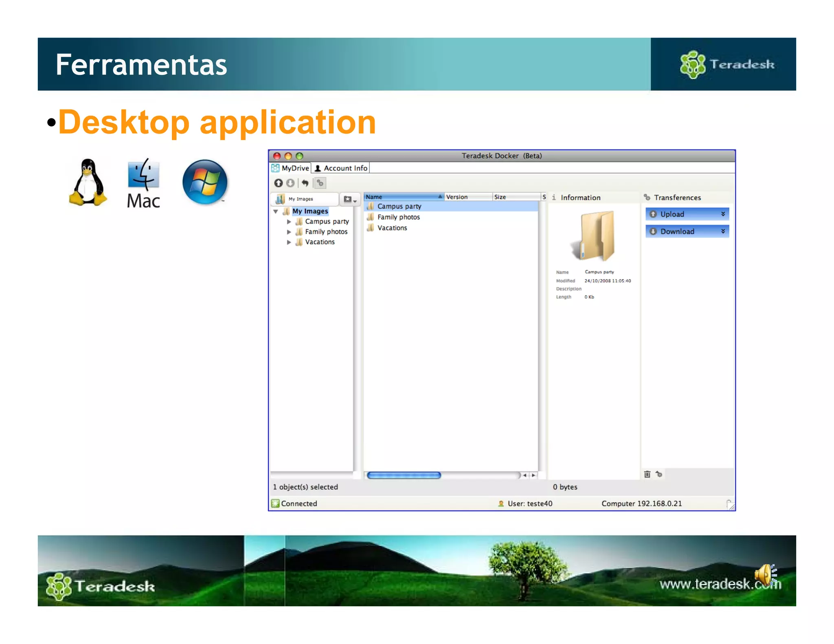Click the user avatar icon in status bar
834x644 pixels.
pyautogui.click(x=501, y=504)
